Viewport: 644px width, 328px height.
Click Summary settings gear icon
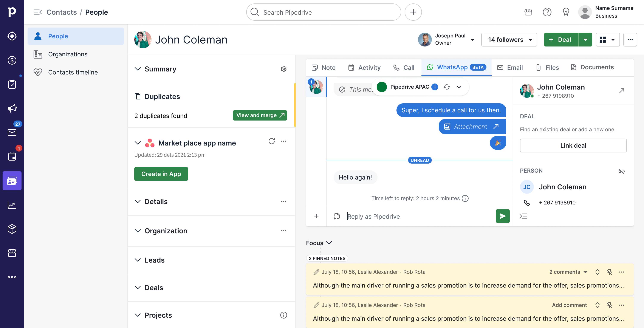click(x=283, y=69)
